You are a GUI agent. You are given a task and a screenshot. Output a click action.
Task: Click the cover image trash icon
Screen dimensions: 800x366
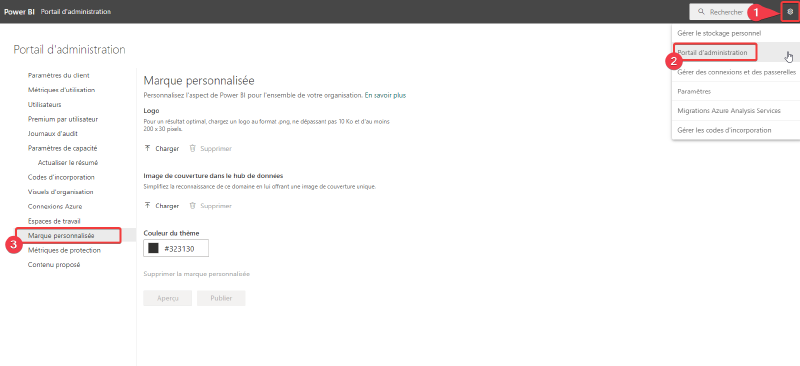[x=192, y=206]
